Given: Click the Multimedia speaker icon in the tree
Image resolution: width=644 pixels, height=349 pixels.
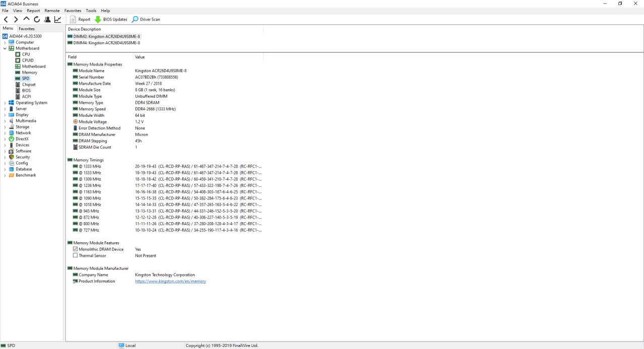Looking at the screenshot, I should click(11, 121).
